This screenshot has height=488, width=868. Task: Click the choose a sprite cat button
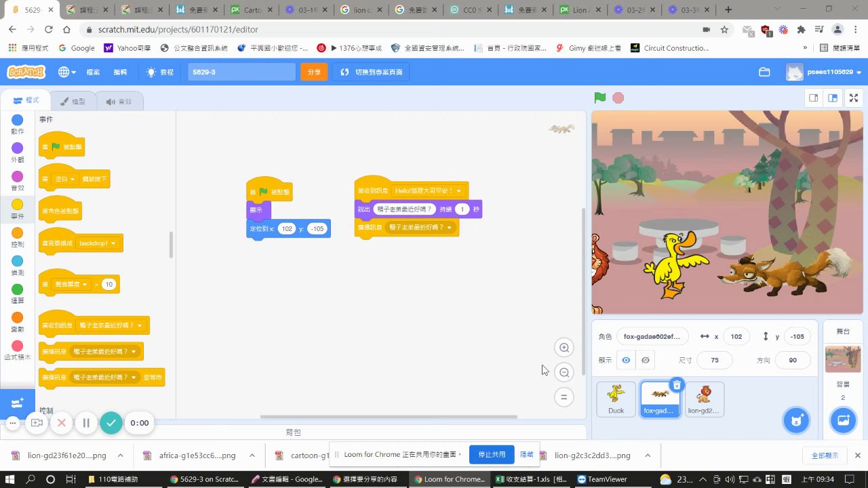tap(797, 420)
